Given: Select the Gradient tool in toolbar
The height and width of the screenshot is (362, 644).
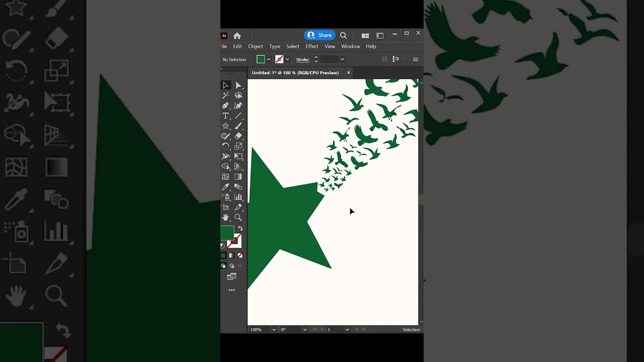Looking at the screenshot, I should (238, 177).
